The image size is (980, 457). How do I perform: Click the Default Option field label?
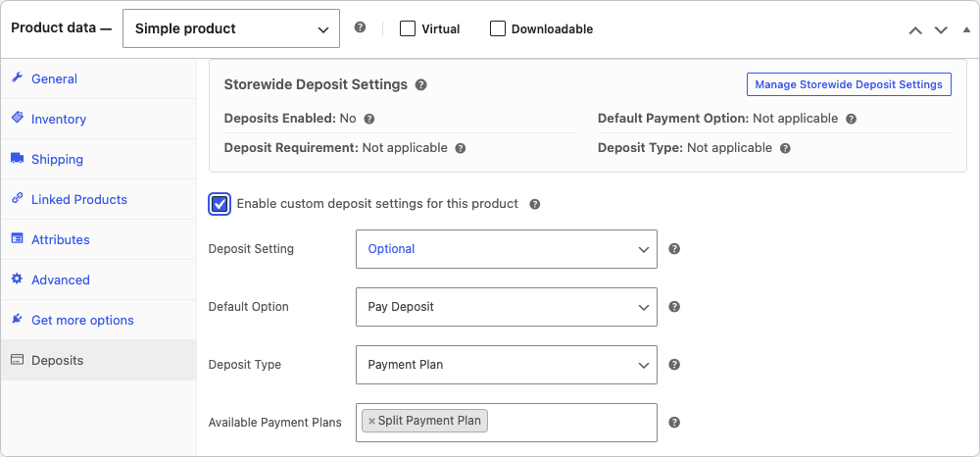248,307
